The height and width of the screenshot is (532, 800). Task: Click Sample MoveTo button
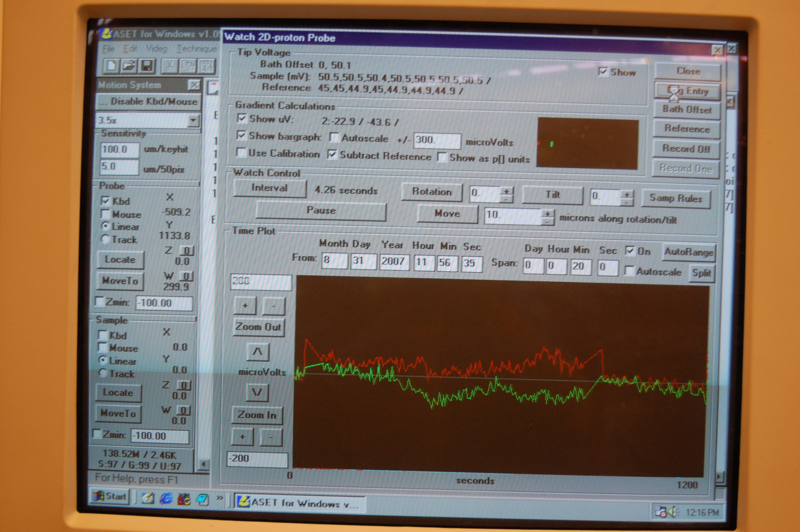point(118,414)
